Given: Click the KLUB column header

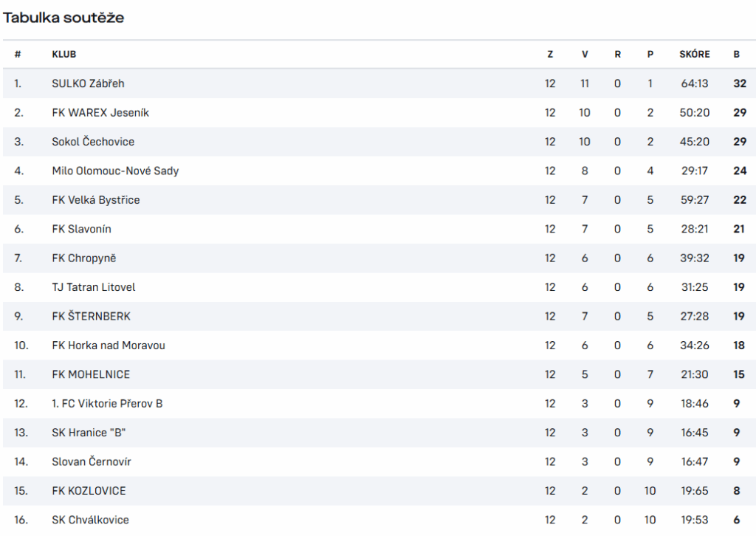Looking at the screenshot, I should coord(64,54).
